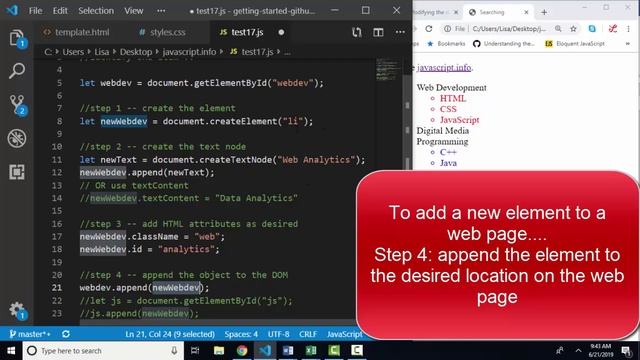
Task: Click the red Chrome extension icon
Action: tap(613, 29)
